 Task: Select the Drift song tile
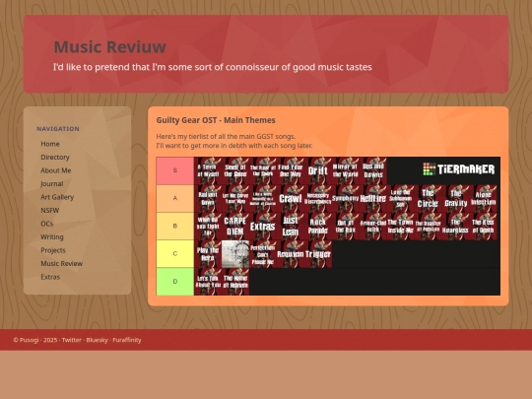click(x=318, y=170)
